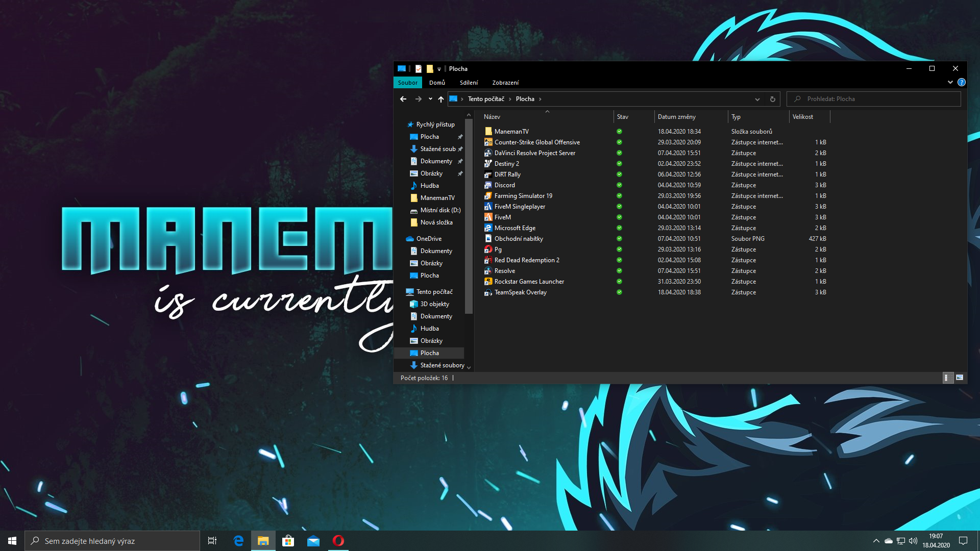Expand the ribbon with chevron arrow

pyautogui.click(x=950, y=82)
